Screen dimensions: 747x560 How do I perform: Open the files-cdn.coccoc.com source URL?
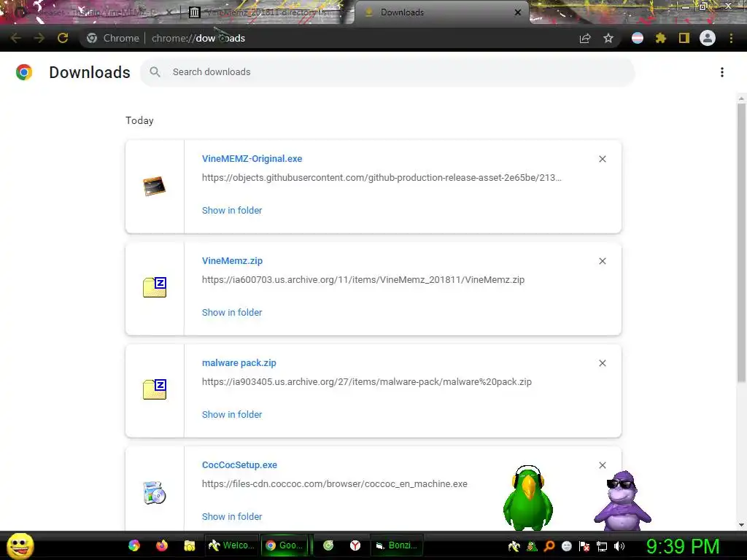pyautogui.click(x=334, y=484)
